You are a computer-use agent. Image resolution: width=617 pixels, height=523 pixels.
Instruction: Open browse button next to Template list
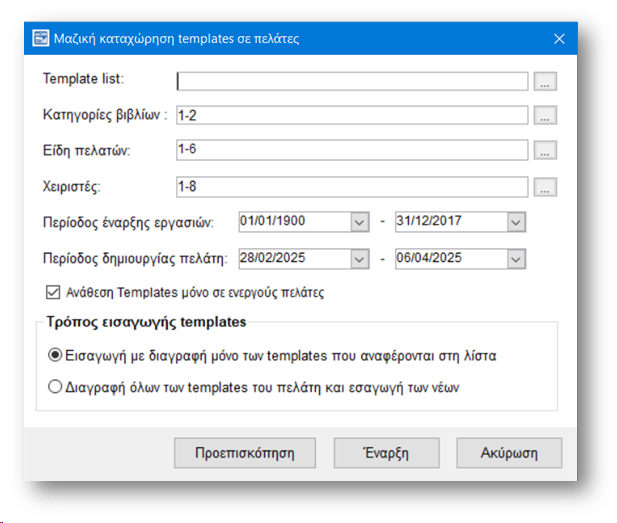click(x=544, y=81)
